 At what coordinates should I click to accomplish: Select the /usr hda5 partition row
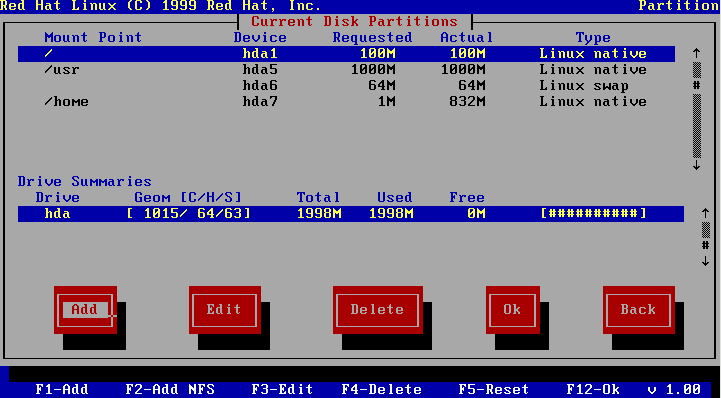(x=346, y=70)
